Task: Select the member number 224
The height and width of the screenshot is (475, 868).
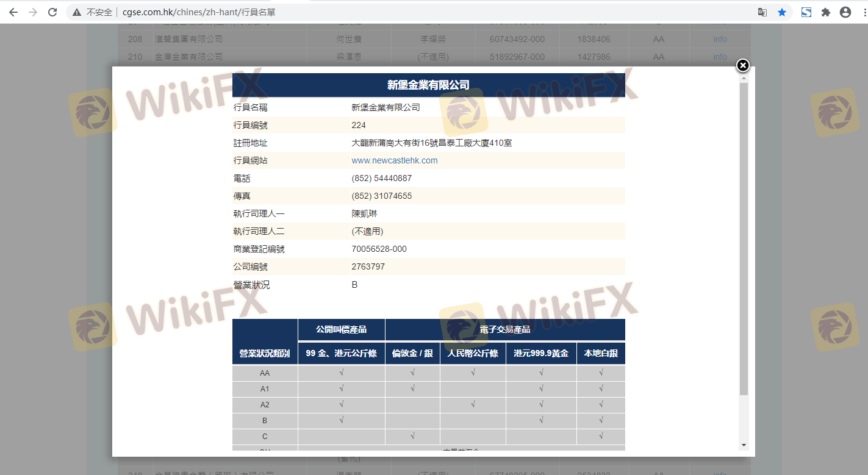Action: pyautogui.click(x=359, y=125)
